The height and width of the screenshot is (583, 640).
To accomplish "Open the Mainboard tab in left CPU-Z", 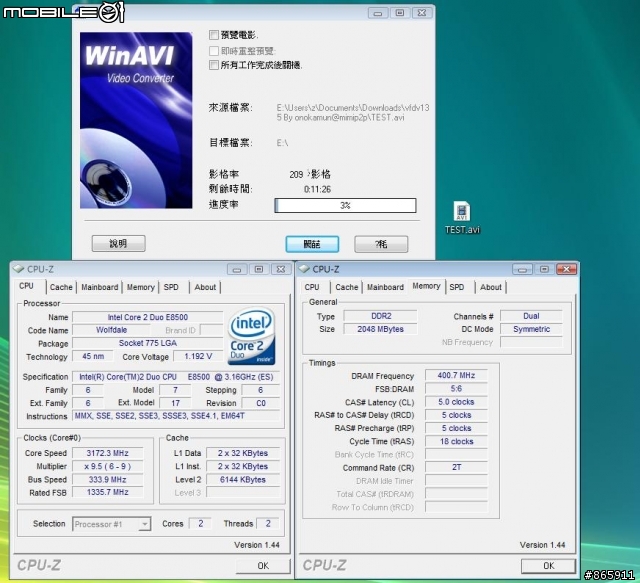I will pos(100,287).
